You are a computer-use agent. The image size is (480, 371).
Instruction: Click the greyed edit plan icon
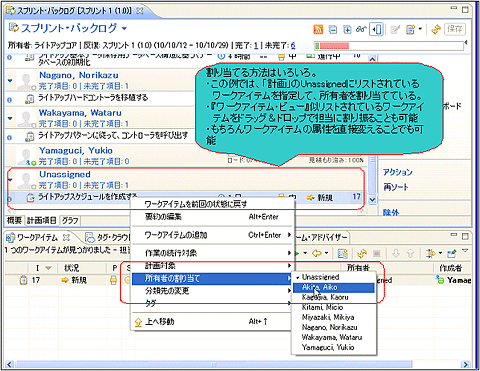(x=395, y=30)
